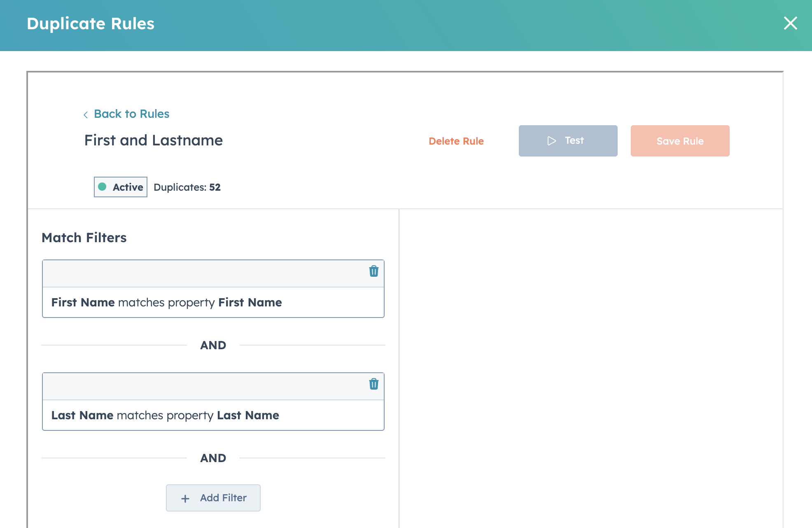Close the Duplicate Rules dialog
This screenshot has width=812, height=528.
(x=790, y=23)
